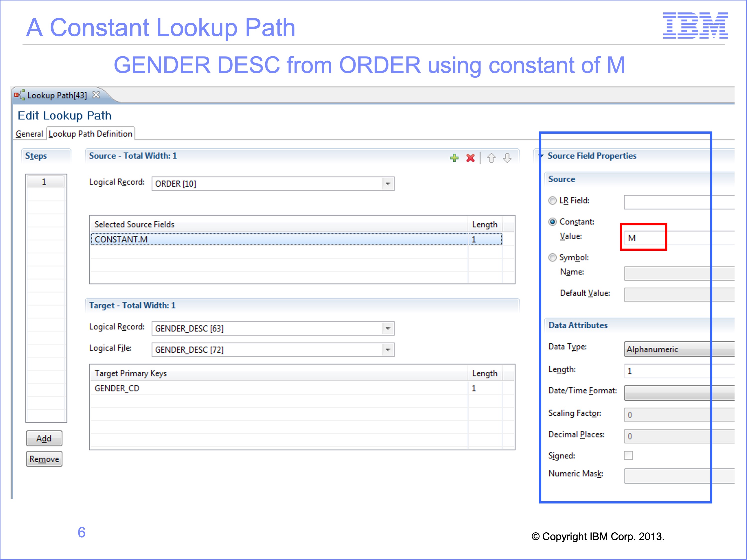Image resolution: width=747 pixels, height=560 pixels.
Task: Open the Logical File GENDER_DESC [72] dropdown
Action: 388,350
